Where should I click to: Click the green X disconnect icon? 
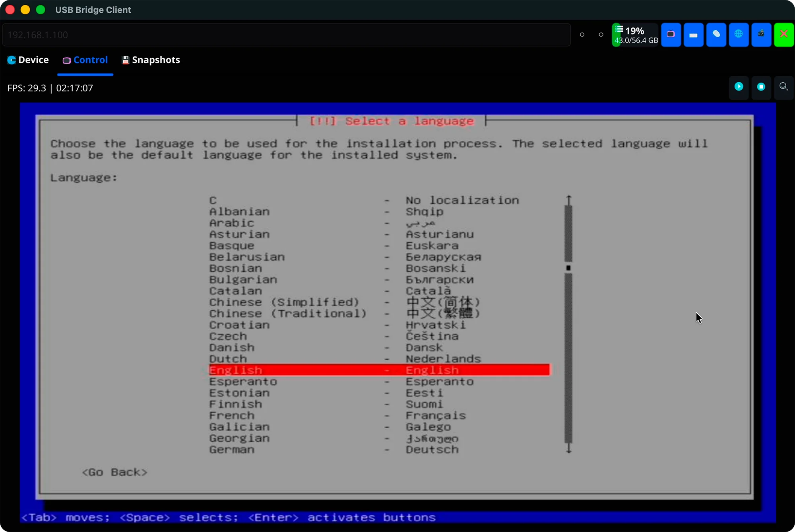783,35
